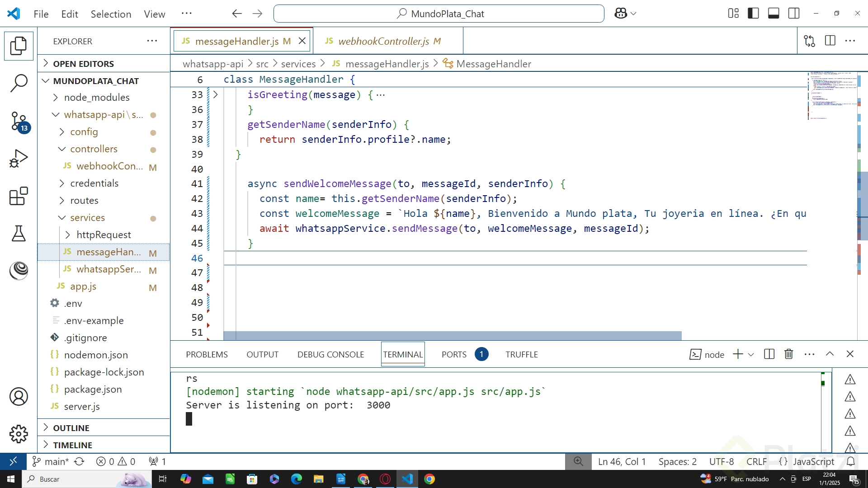Expand the OUTLINE section
868x488 pixels.
tap(71, 428)
